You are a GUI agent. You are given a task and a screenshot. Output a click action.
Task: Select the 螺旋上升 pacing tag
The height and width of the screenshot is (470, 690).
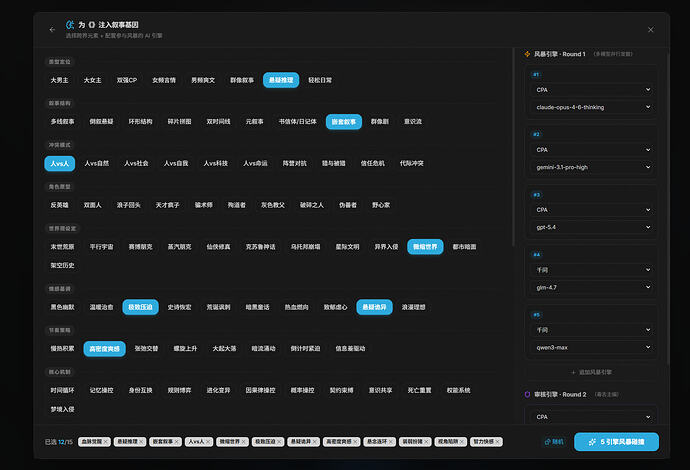pos(185,349)
